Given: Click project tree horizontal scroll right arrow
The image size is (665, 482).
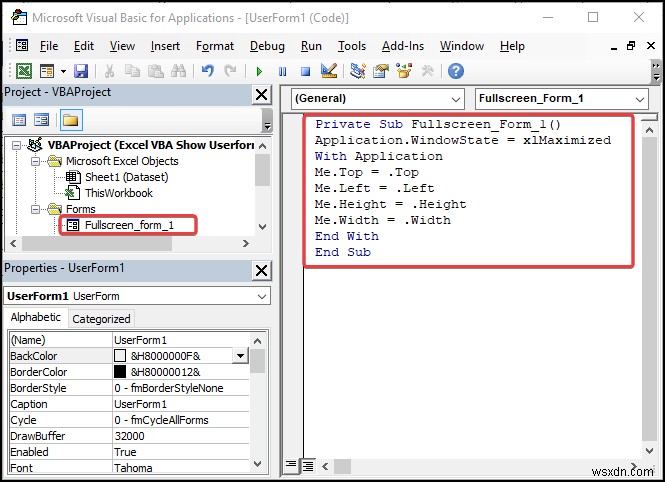Looking at the screenshot, I should (x=246, y=244).
